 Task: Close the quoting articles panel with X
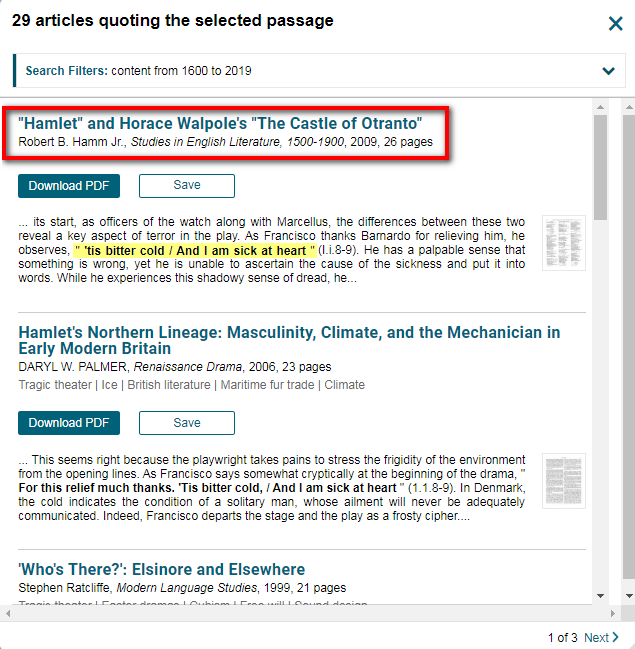tap(616, 24)
